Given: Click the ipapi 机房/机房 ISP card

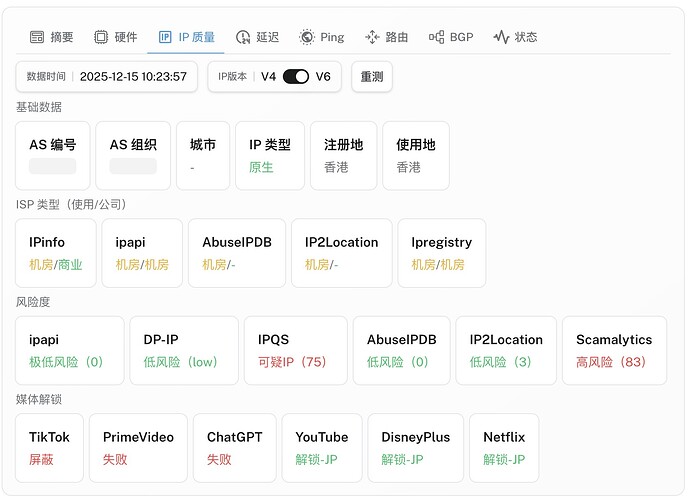Looking at the screenshot, I should click(x=142, y=253).
